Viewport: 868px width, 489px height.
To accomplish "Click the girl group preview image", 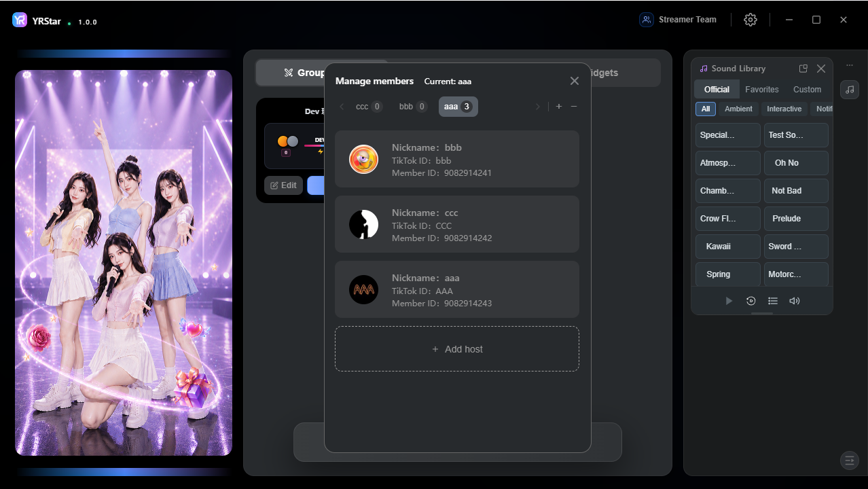I will (124, 263).
